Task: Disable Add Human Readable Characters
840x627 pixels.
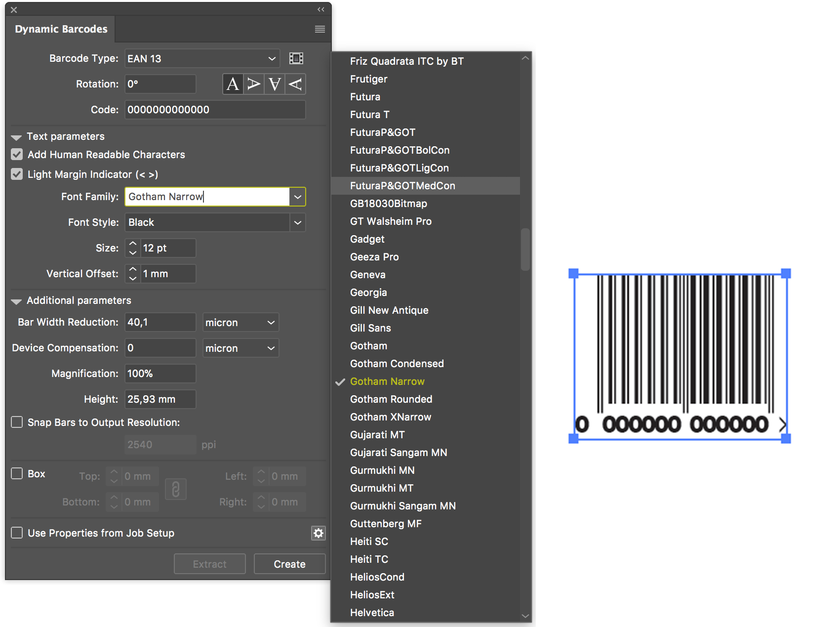Action: pos(16,154)
